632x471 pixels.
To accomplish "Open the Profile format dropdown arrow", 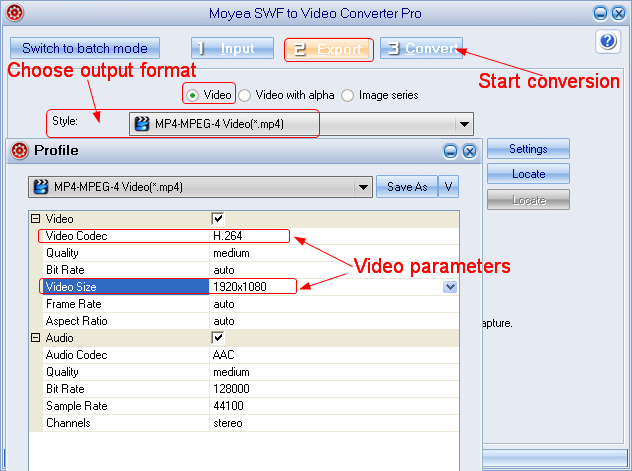I will click(363, 187).
